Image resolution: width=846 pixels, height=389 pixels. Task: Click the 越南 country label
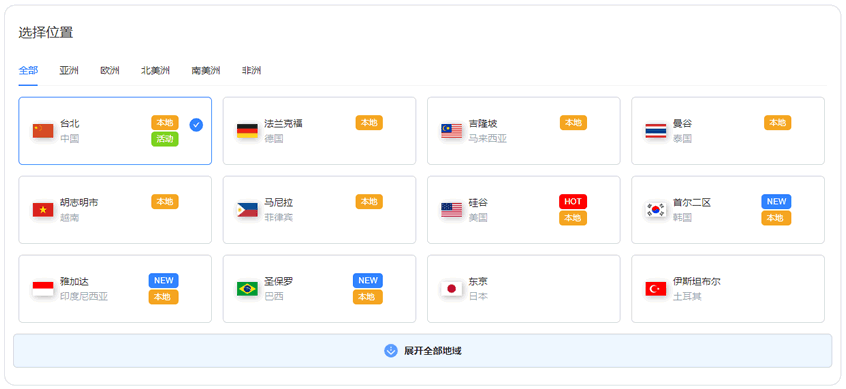tap(70, 217)
